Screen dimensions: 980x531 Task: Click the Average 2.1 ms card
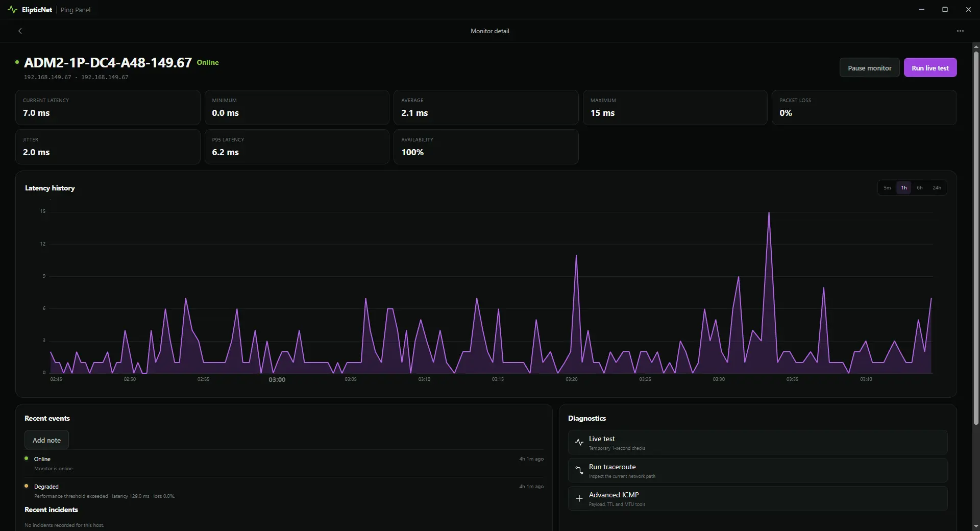(486, 108)
